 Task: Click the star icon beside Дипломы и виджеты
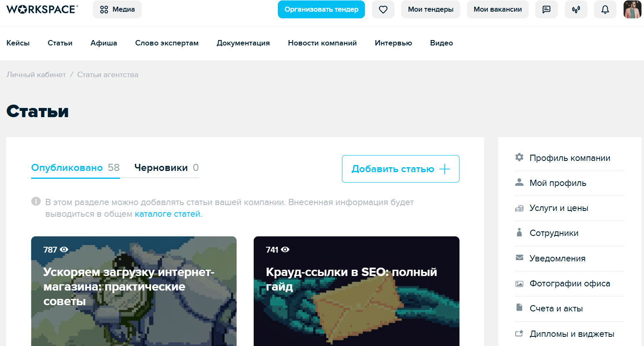pyautogui.click(x=519, y=333)
